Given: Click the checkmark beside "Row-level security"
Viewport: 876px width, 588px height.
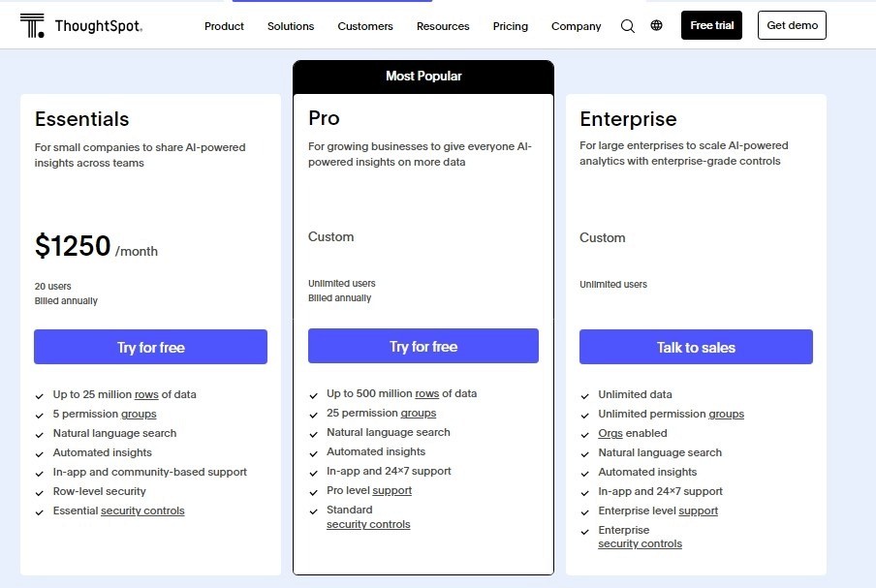Looking at the screenshot, I should click(x=40, y=491).
